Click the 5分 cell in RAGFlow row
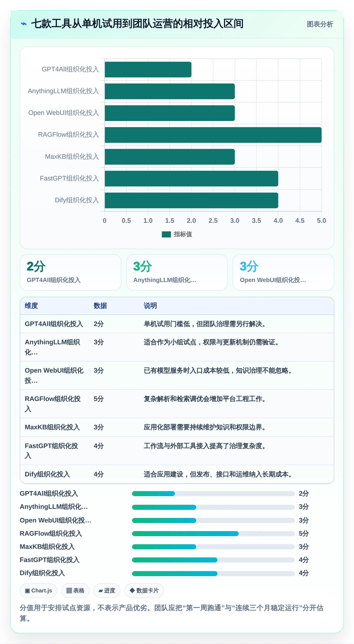354x644 pixels. pos(99,399)
